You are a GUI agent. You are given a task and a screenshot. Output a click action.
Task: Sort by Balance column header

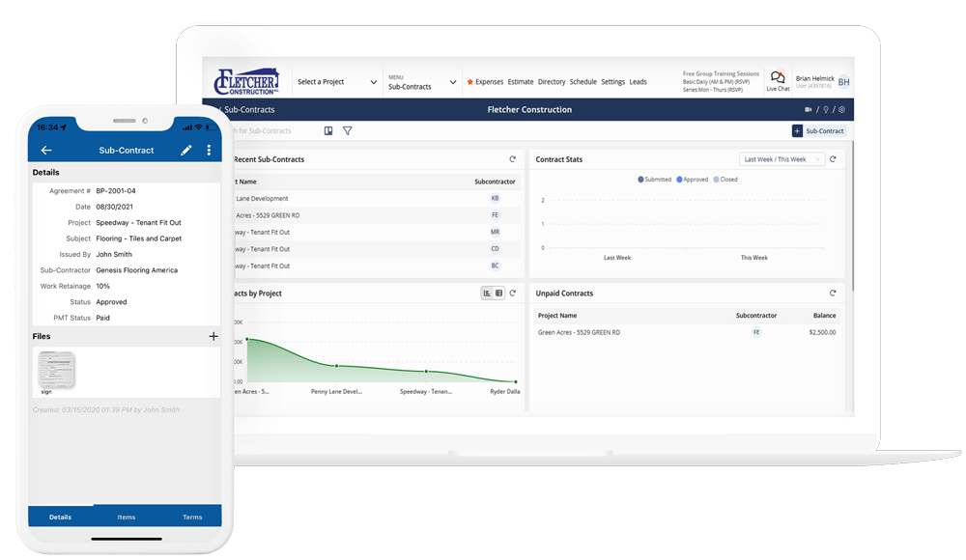tap(824, 316)
